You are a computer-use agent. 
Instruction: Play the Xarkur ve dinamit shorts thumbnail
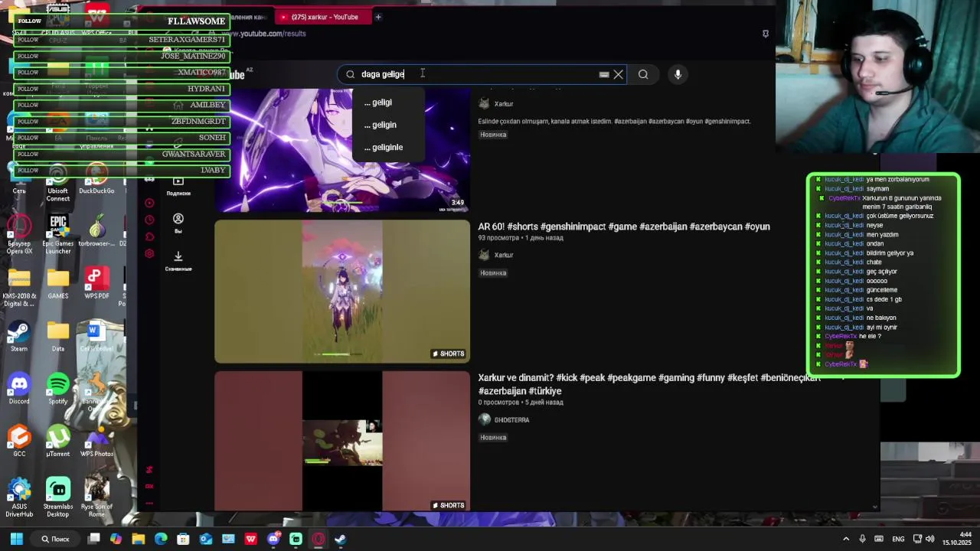point(342,442)
